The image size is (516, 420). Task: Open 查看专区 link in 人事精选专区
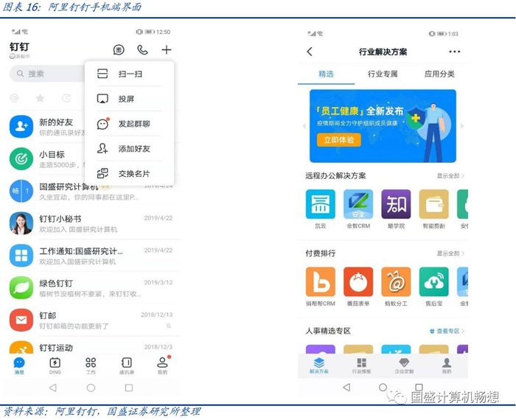click(x=447, y=331)
